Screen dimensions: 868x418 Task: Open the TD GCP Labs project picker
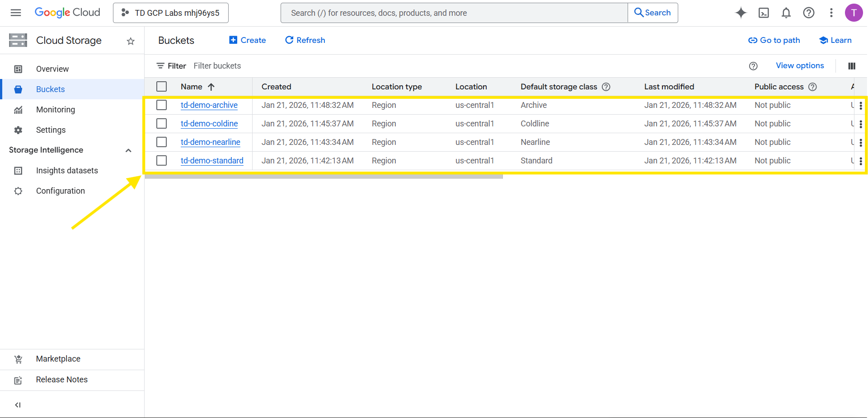point(171,13)
